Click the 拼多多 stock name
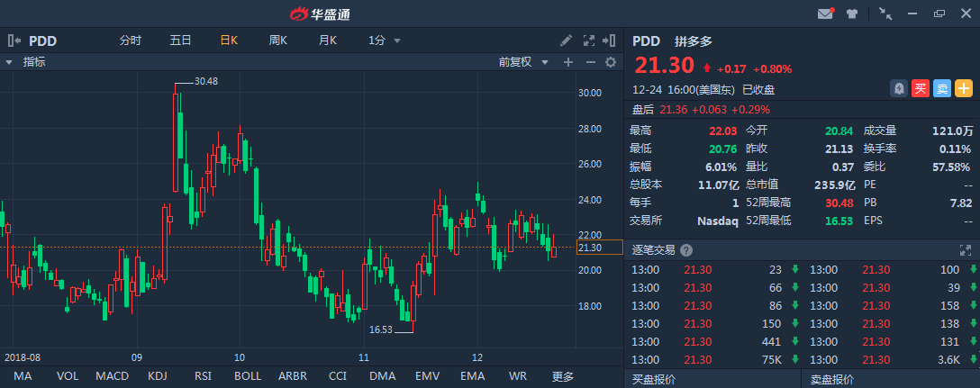Image resolution: width=980 pixels, height=388 pixels. 694,41
